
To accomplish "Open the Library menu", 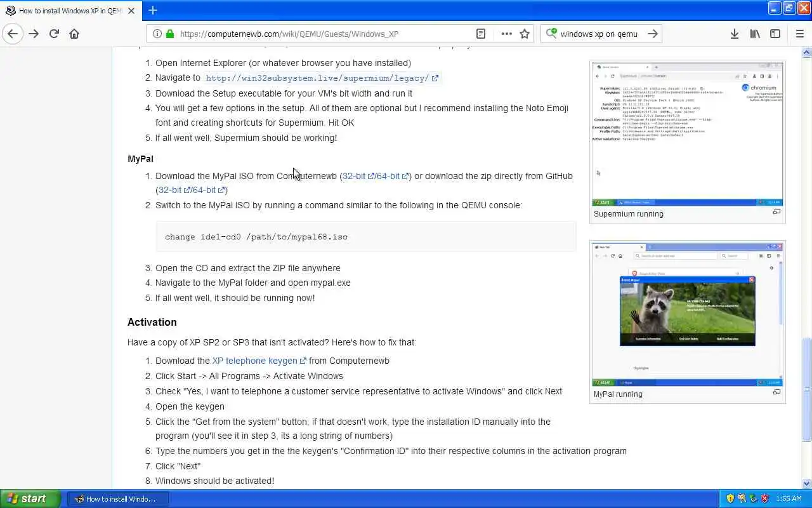I will tap(755, 34).
